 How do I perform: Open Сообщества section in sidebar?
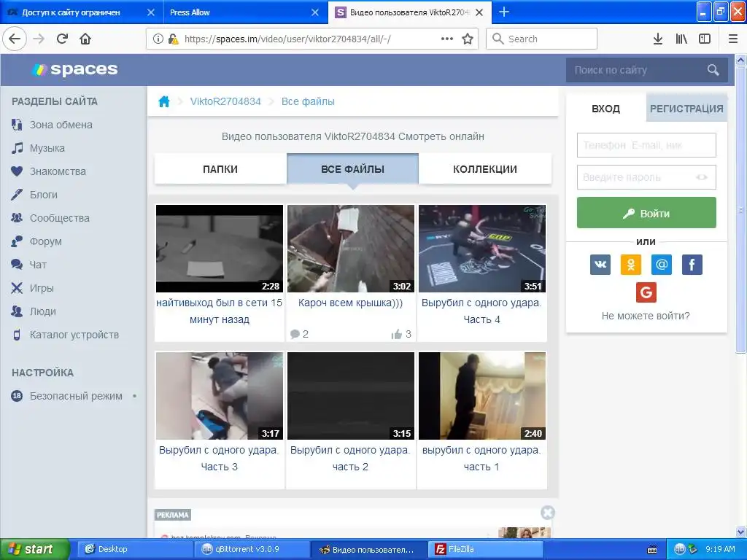click(50, 218)
